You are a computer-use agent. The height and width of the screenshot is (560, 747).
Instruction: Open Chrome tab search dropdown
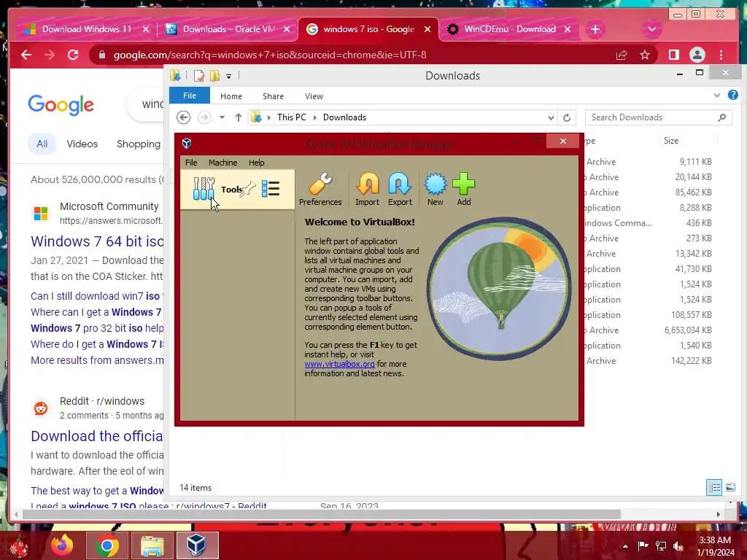(651, 29)
